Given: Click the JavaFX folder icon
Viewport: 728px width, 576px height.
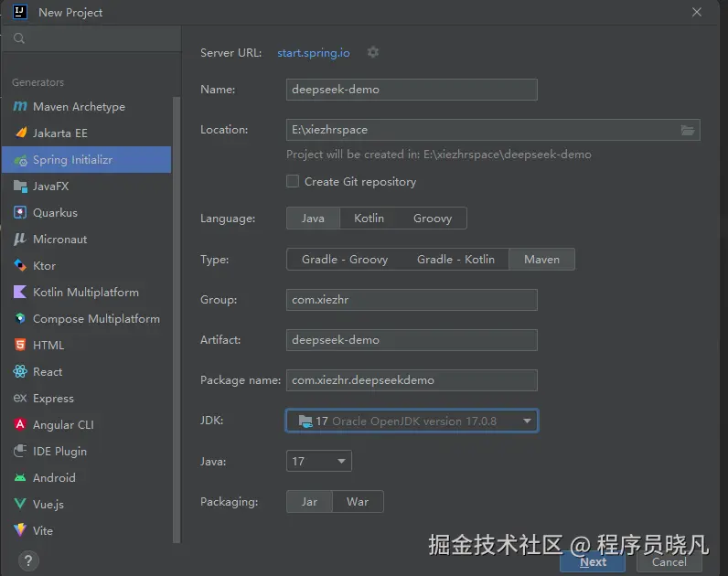Looking at the screenshot, I should 20,187.
